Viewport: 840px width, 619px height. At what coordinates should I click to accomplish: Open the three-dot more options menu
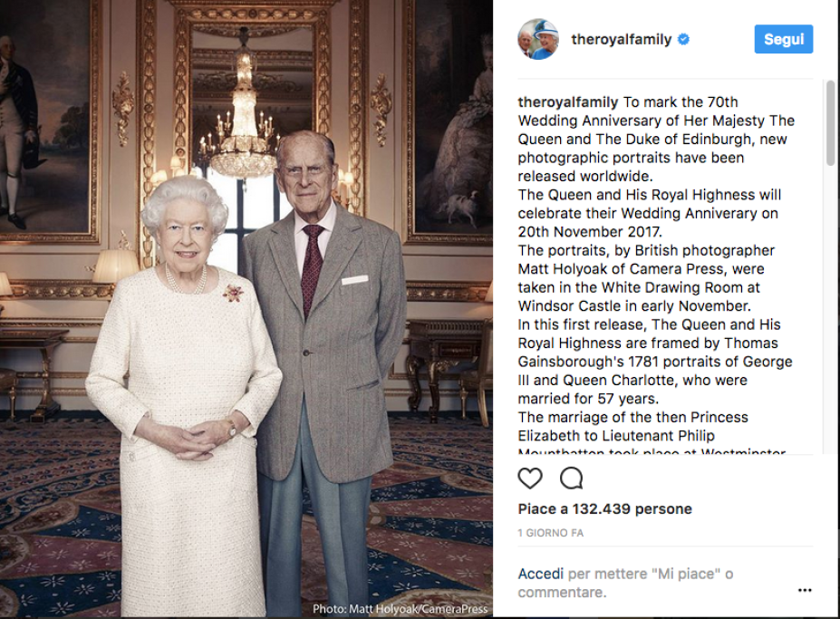point(805,590)
